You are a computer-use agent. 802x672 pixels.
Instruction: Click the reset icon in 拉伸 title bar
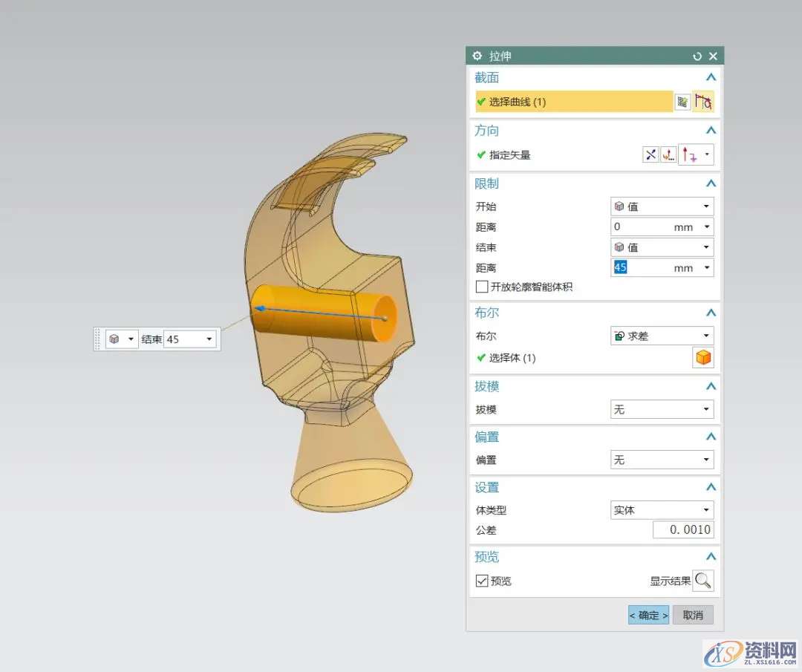click(697, 56)
